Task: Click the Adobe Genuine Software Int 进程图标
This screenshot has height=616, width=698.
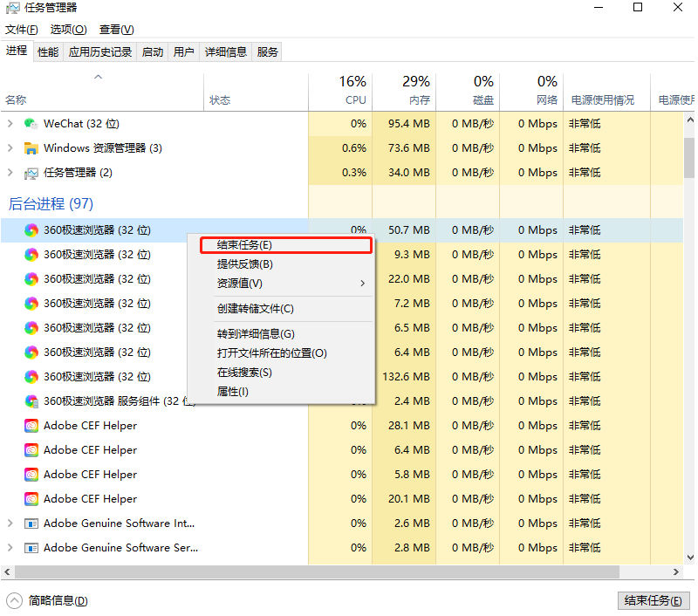Action: [31, 523]
